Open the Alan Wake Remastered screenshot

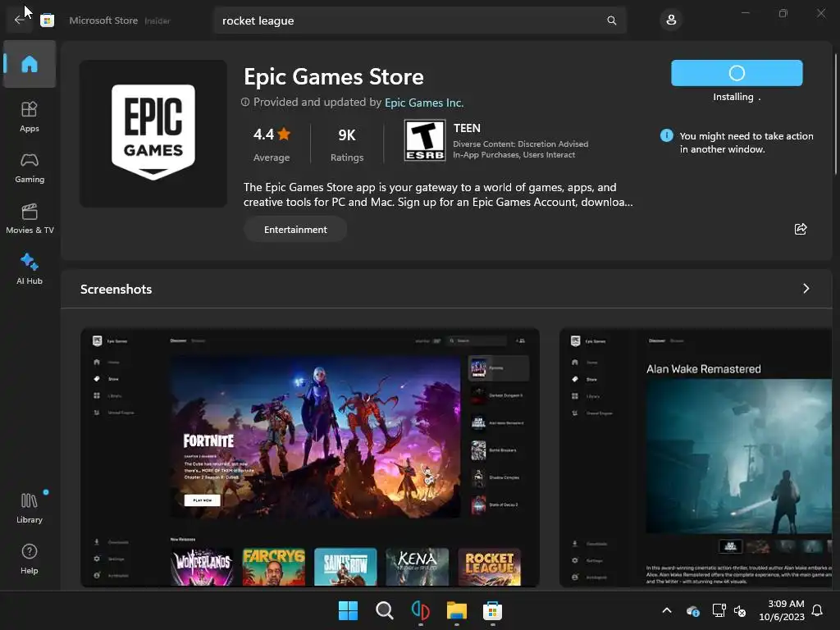click(696, 458)
